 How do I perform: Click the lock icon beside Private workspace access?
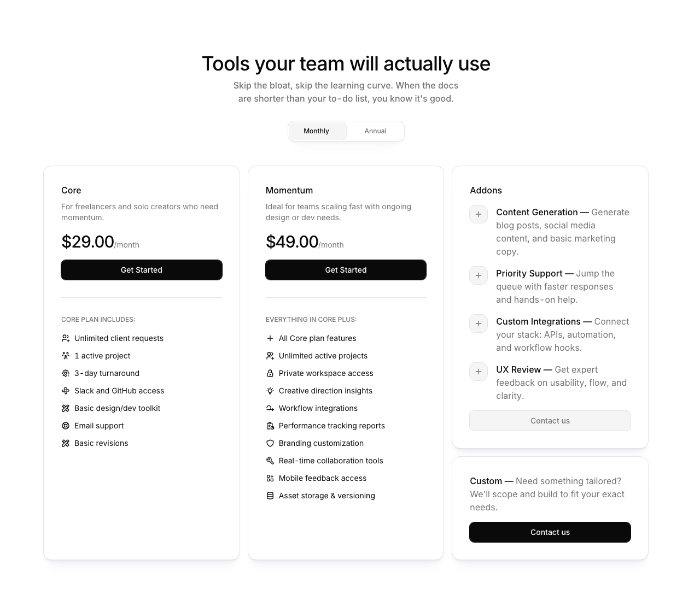[270, 373]
